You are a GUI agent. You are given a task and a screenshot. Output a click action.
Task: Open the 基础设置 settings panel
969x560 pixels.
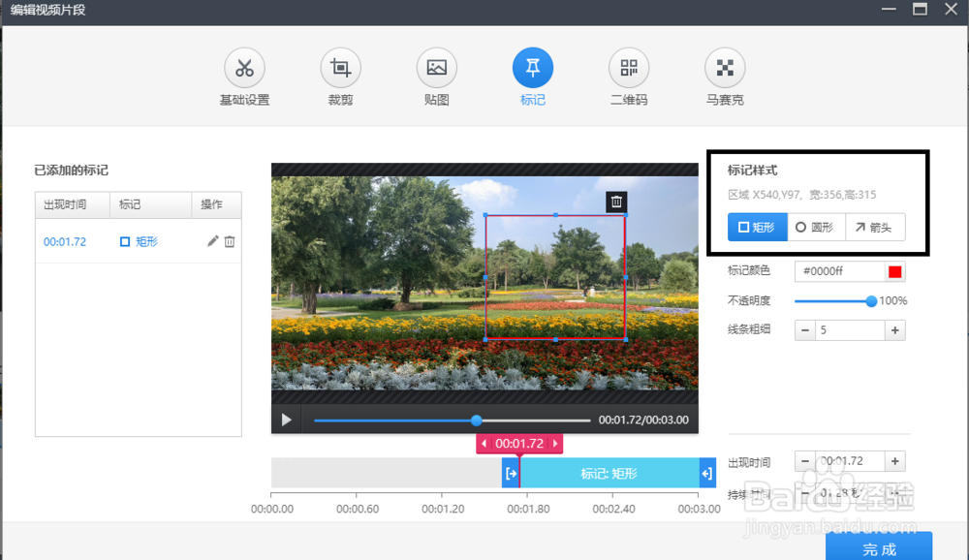point(244,78)
